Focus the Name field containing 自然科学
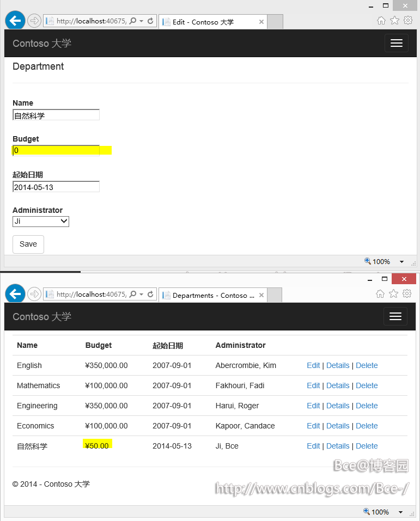 (56, 115)
